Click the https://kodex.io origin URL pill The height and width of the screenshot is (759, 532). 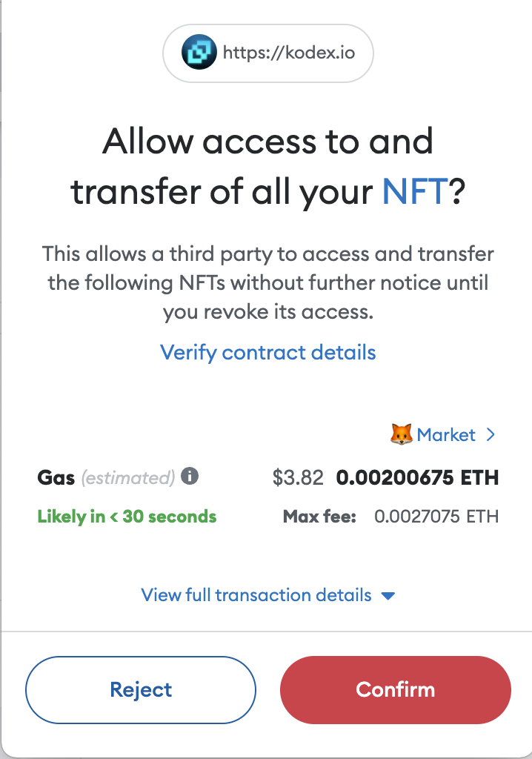[267, 53]
